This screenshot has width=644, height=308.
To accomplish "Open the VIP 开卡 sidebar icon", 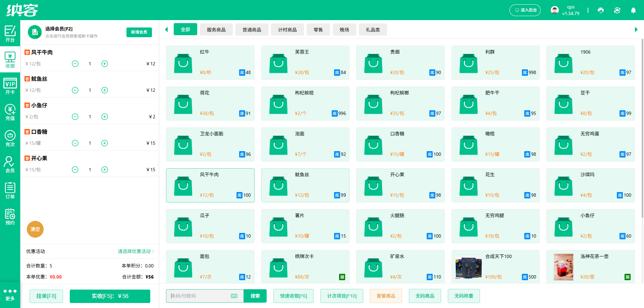I will [x=10, y=86].
